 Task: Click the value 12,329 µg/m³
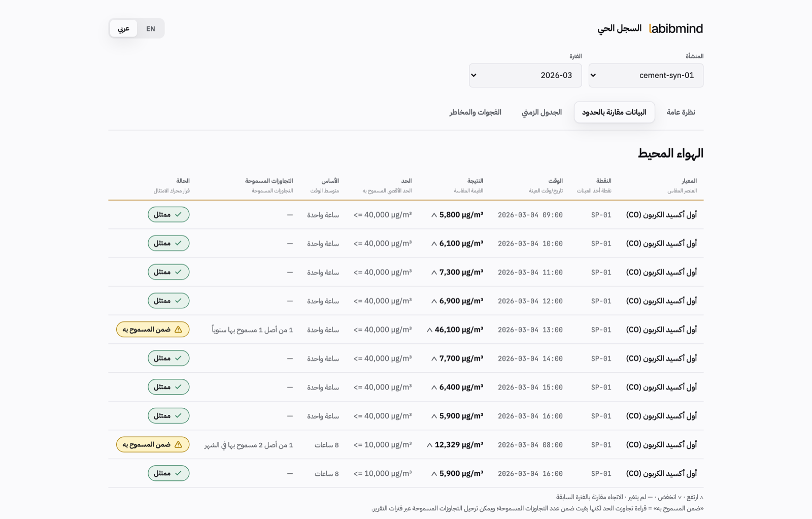(x=459, y=445)
